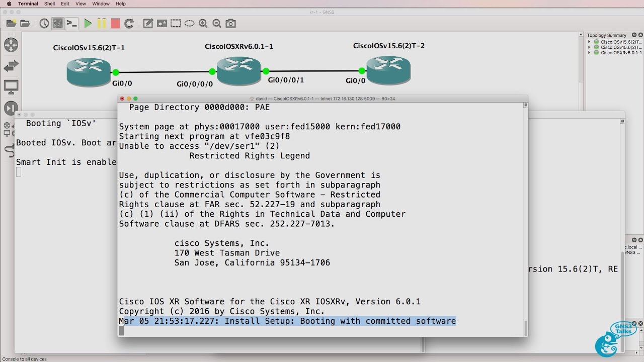Click '170 West Tasman Drive' terminal line
Screen dimensions: 644x362
227,253
